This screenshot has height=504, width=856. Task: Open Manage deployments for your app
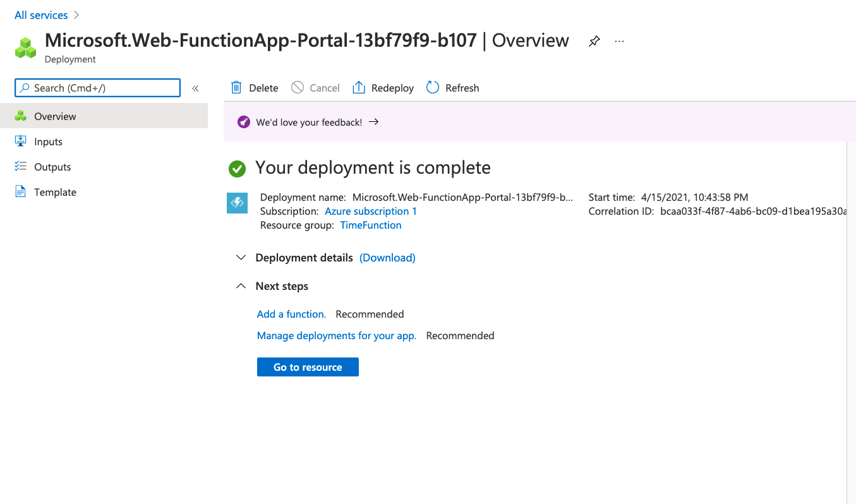click(x=337, y=335)
